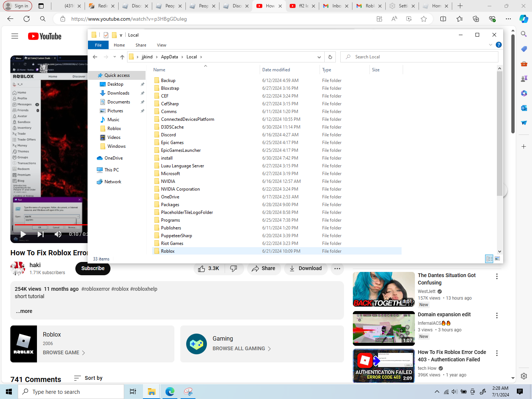Open Edge Split screen icon
Screen dimensions: 532x399
point(443,19)
